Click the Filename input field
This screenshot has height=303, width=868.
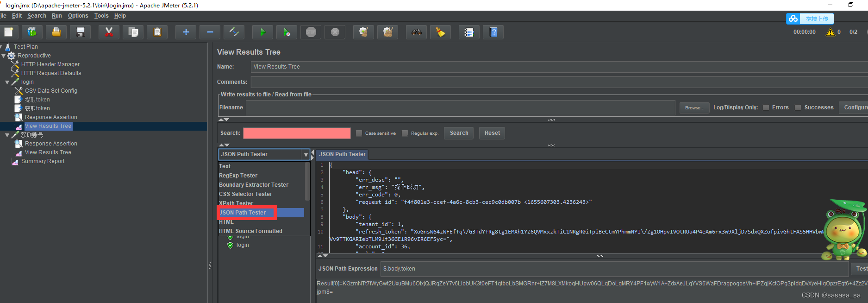point(460,107)
